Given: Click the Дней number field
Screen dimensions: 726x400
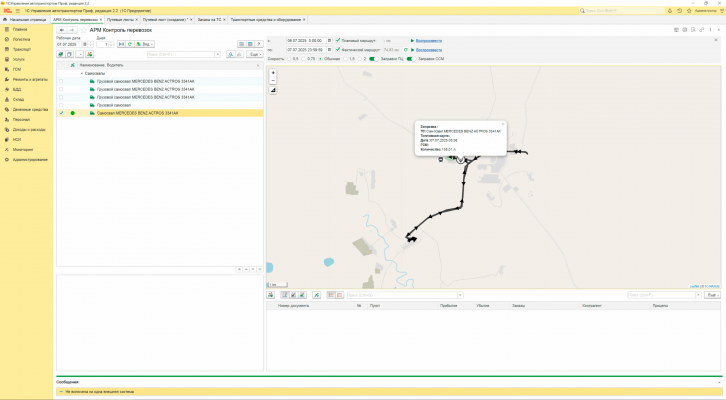Looking at the screenshot, I should tap(102, 44).
